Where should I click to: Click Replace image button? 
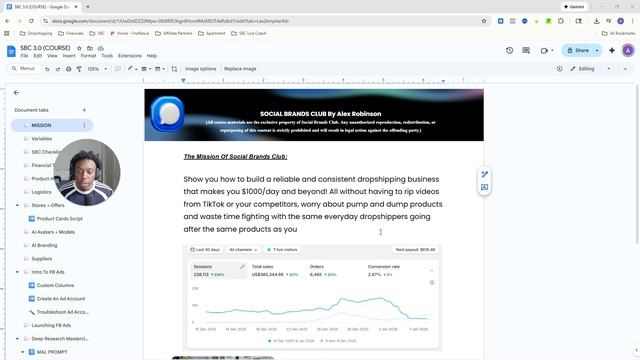pos(240,69)
